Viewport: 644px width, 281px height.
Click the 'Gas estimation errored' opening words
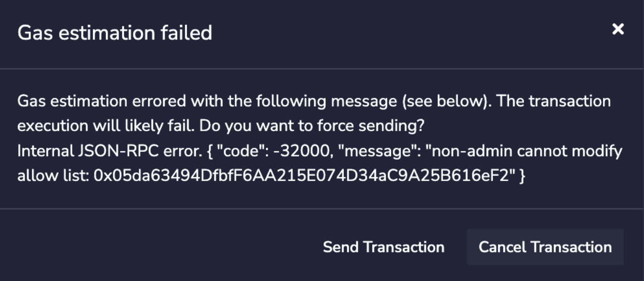101,101
